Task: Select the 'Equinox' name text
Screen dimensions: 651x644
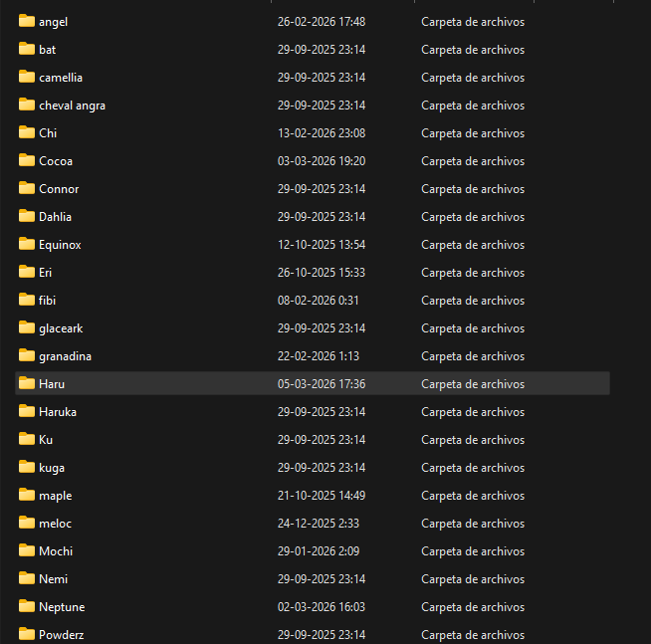Action: click(60, 245)
